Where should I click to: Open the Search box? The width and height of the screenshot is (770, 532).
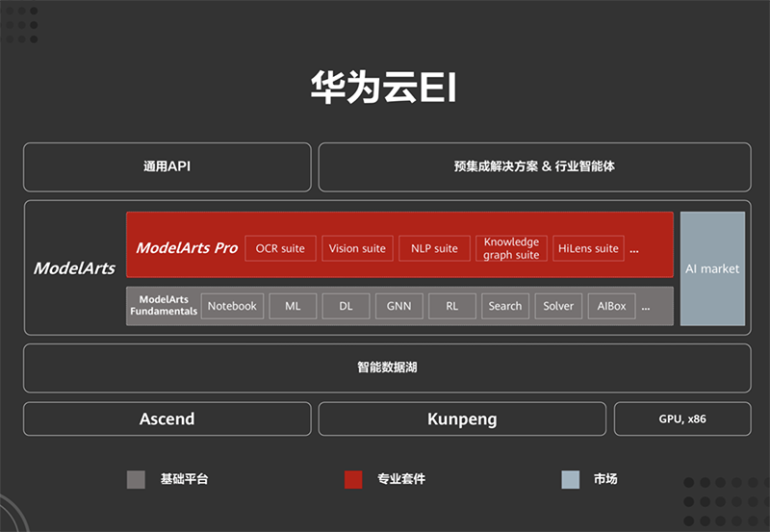504,306
